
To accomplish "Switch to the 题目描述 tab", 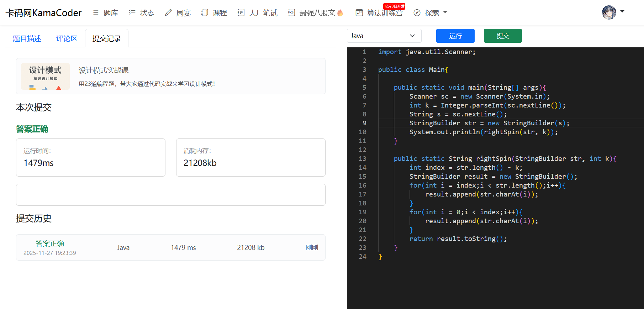I will click(27, 38).
